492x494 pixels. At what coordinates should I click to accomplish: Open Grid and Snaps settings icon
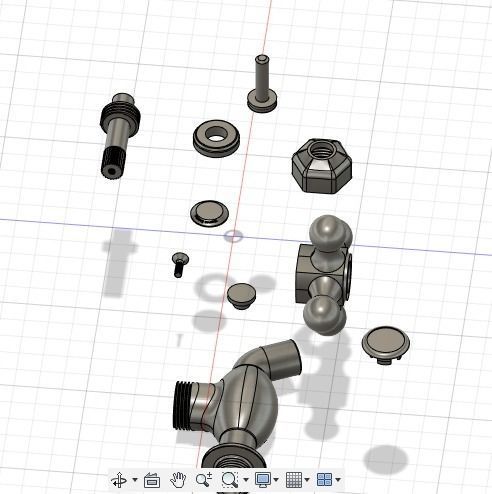294,480
